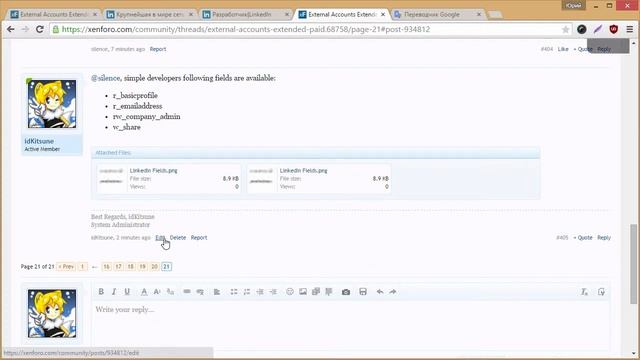Screen dimensions: 640x360
Task: Toggle italic formatting in reply editor
Action: (114, 291)
